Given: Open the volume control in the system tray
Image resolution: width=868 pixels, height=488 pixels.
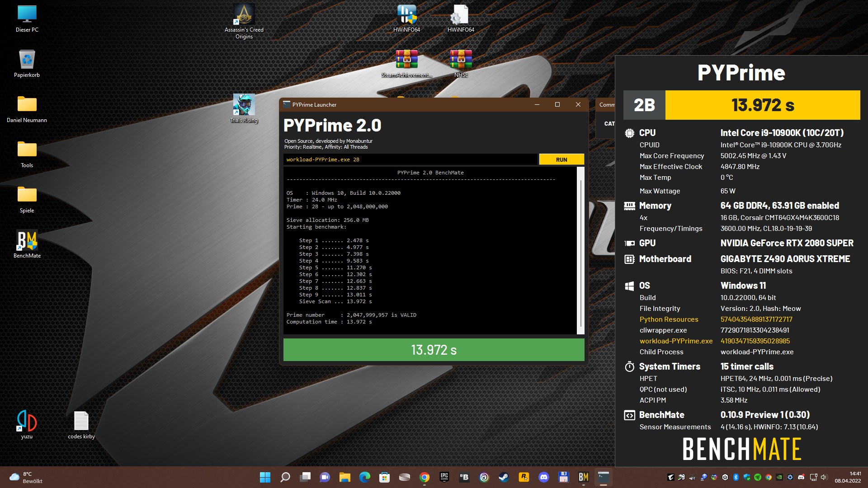Looking at the screenshot, I should click(x=823, y=477).
